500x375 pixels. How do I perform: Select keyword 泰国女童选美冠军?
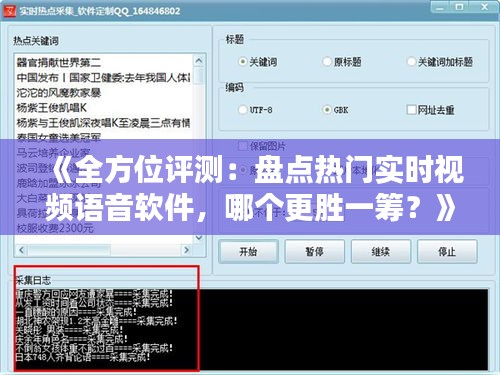click(x=59, y=137)
